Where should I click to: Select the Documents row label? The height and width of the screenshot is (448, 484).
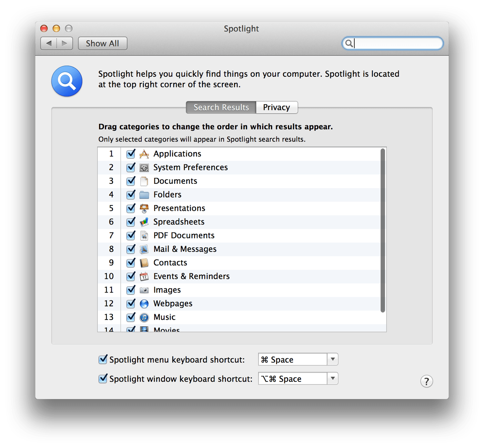(175, 181)
